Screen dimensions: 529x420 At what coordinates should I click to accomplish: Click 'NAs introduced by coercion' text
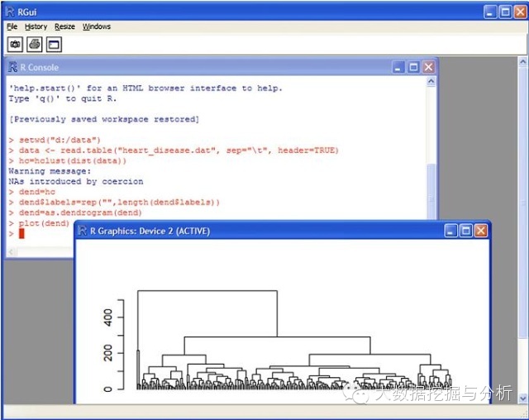click(x=76, y=182)
